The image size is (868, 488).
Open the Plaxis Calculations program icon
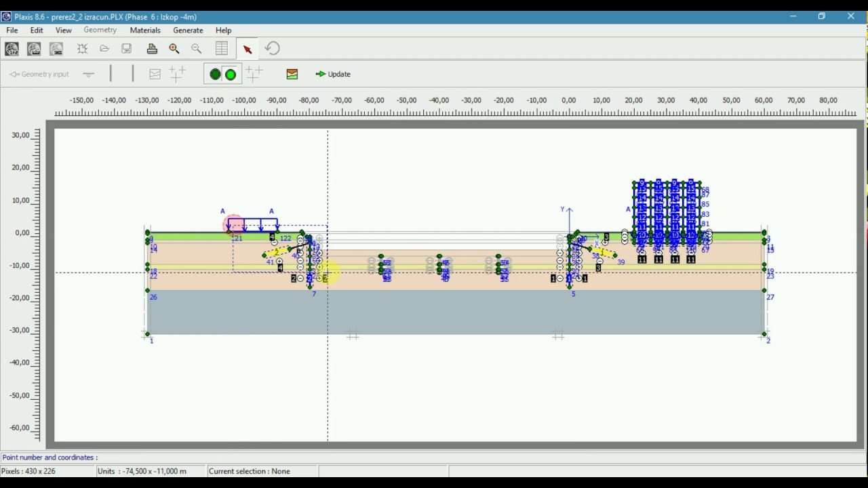point(34,48)
